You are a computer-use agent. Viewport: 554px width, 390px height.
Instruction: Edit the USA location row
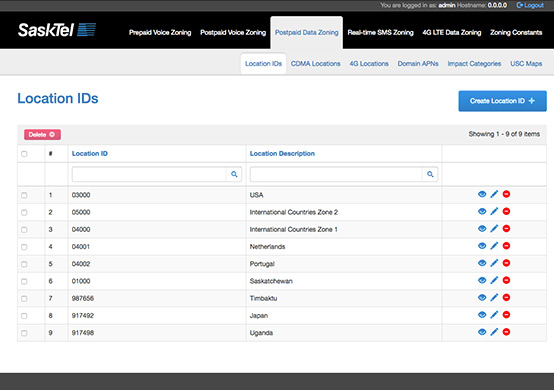[494, 194]
